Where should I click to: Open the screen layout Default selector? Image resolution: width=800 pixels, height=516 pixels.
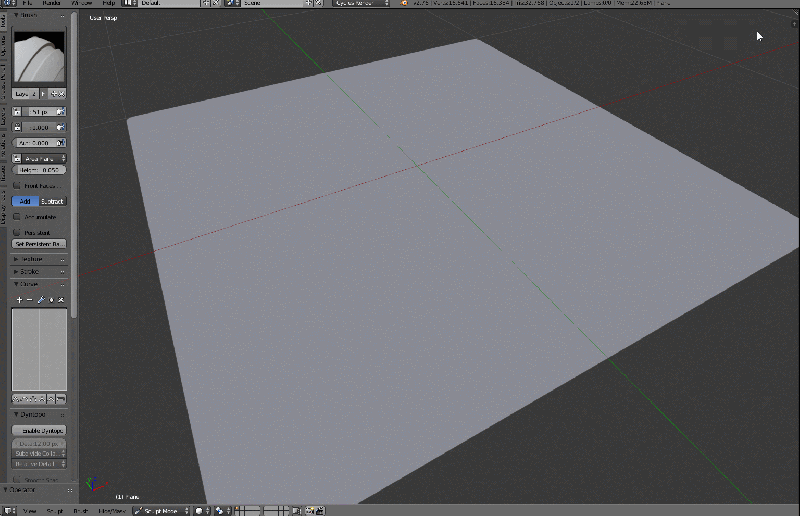168,3
